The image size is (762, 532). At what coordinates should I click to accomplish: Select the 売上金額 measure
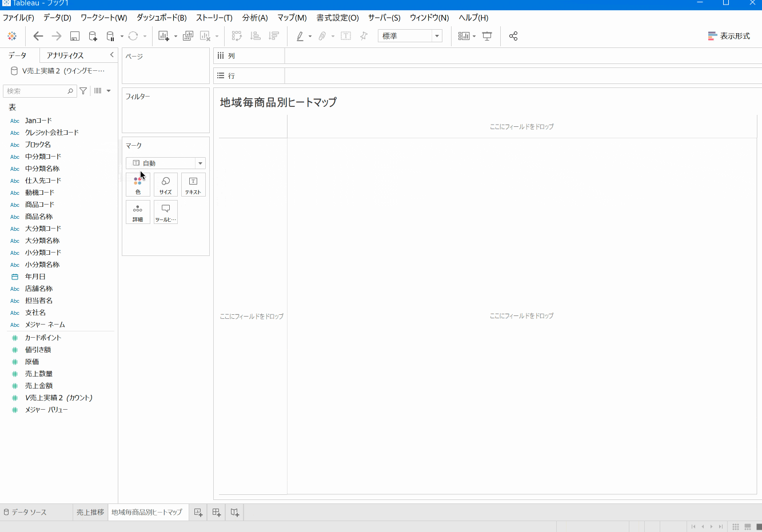point(39,386)
